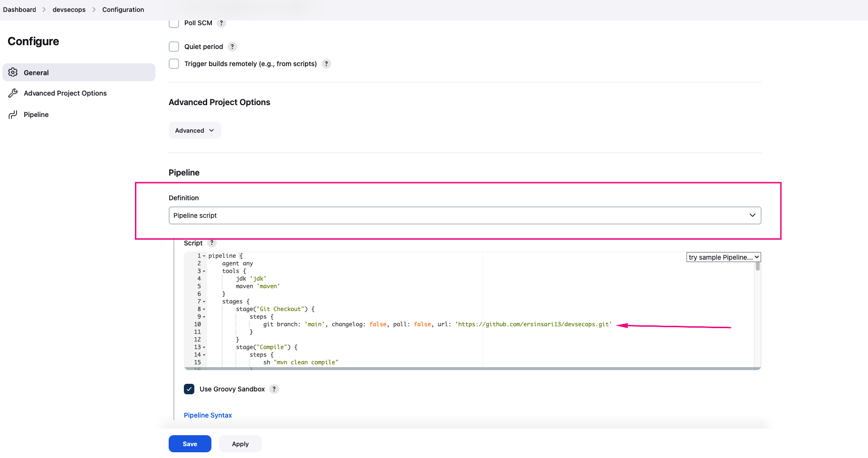
Task: Click 'main' branch value in script
Action: [x=315, y=324]
